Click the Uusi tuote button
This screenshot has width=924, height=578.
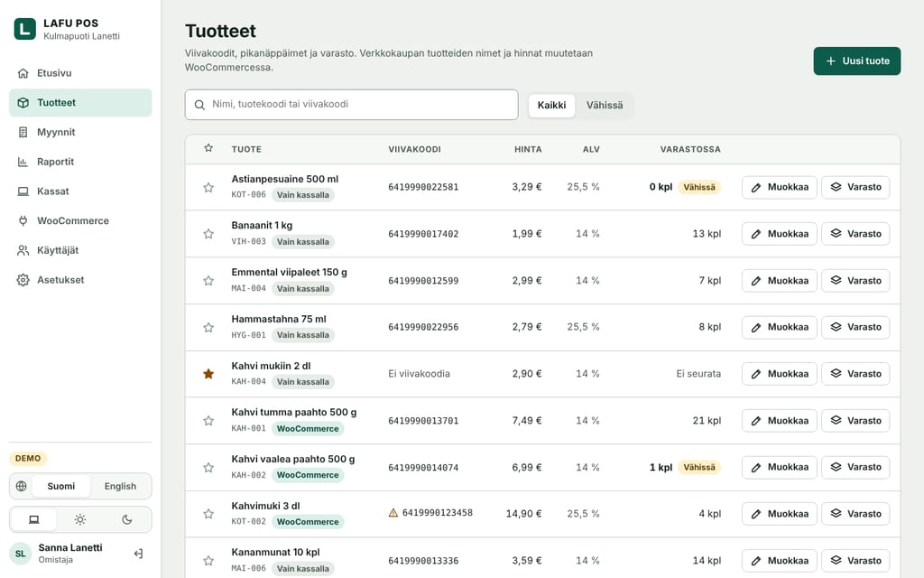[857, 61]
